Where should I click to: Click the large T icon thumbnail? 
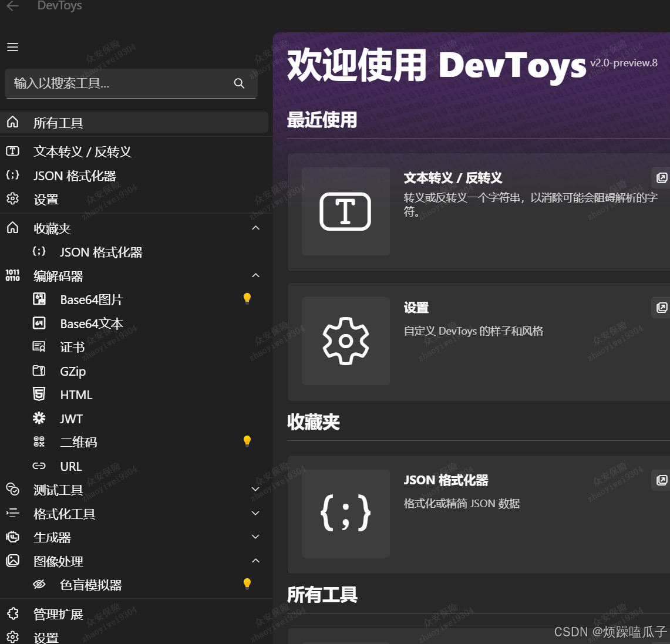point(346,211)
